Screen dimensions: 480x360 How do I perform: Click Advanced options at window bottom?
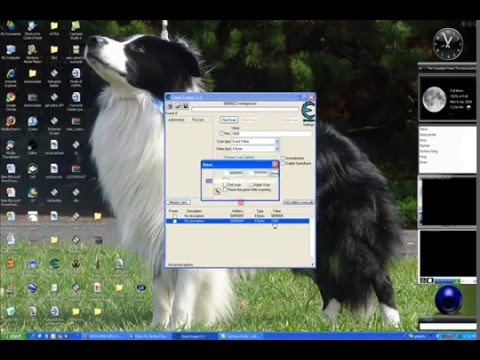(x=180, y=265)
